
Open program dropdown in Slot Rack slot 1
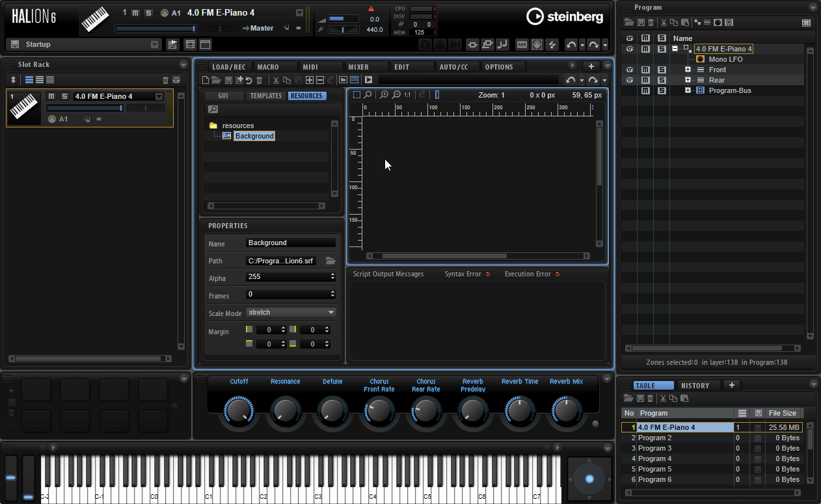click(159, 96)
